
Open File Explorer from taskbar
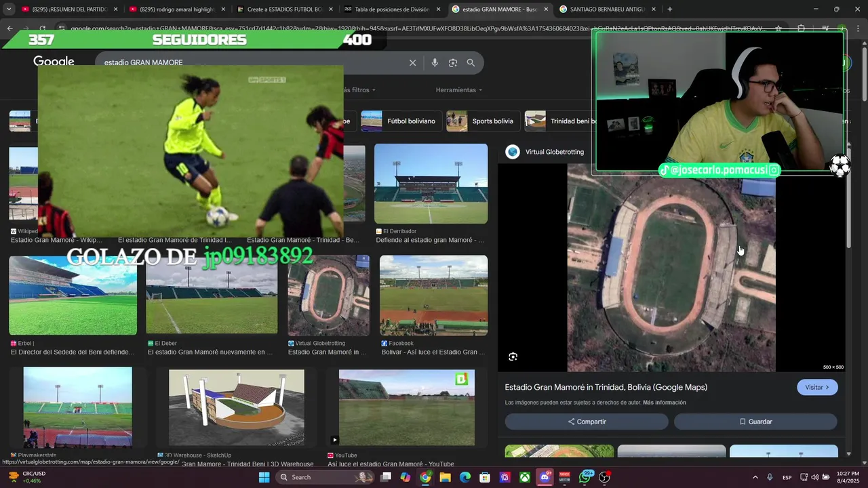[x=445, y=477]
